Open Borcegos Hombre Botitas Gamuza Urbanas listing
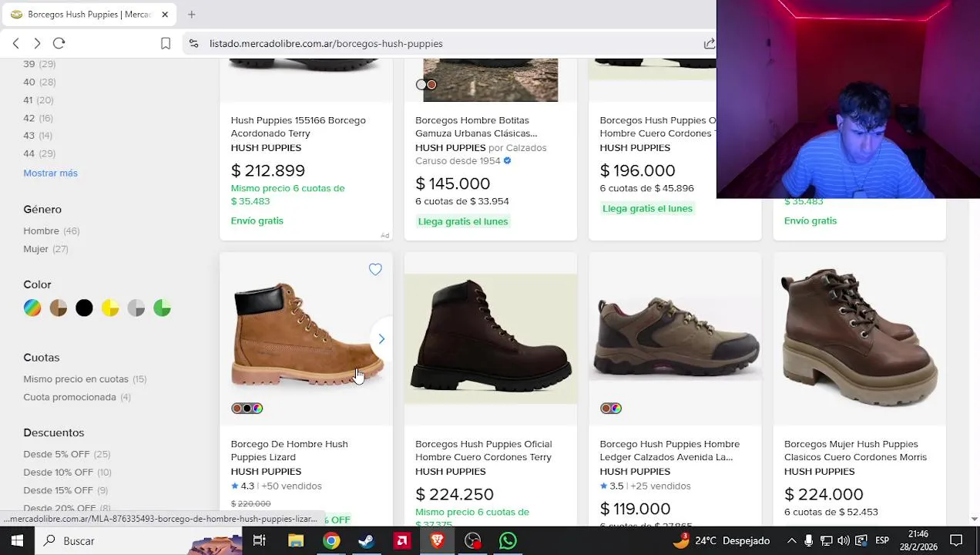This screenshot has height=555, width=980. (x=476, y=126)
